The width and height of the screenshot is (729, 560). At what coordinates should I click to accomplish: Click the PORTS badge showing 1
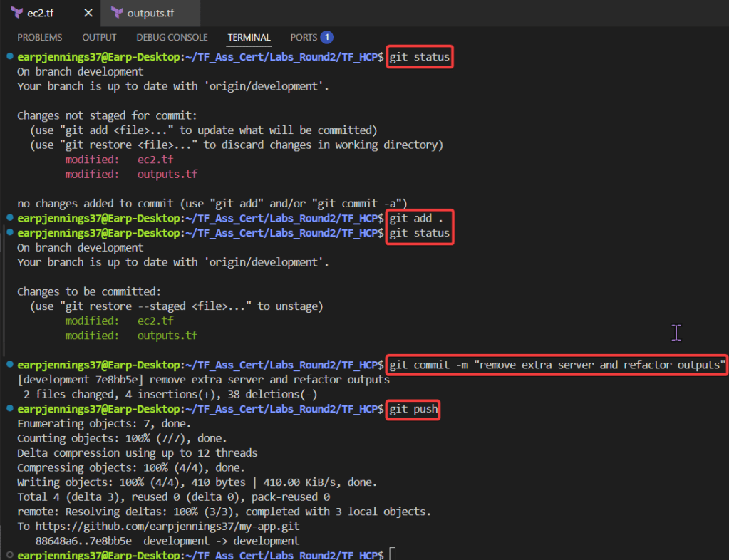(x=326, y=37)
